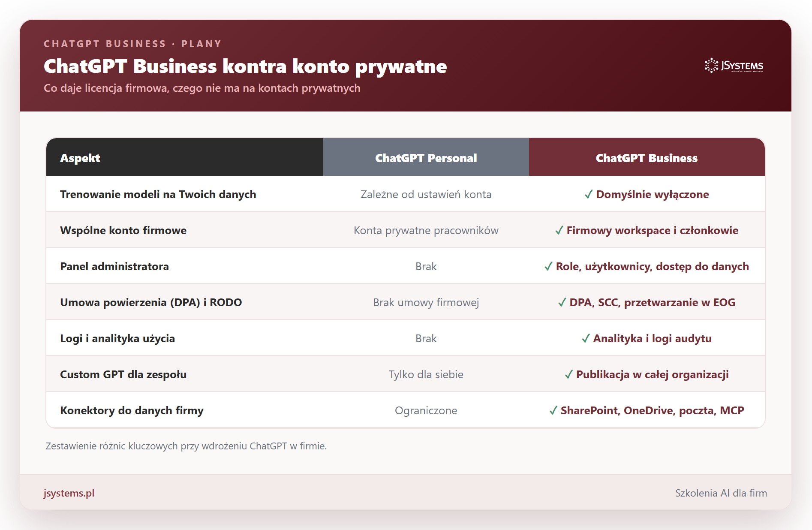
Task: Click the 'Zależne od ustawień konta' cell
Action: point(426,194)
